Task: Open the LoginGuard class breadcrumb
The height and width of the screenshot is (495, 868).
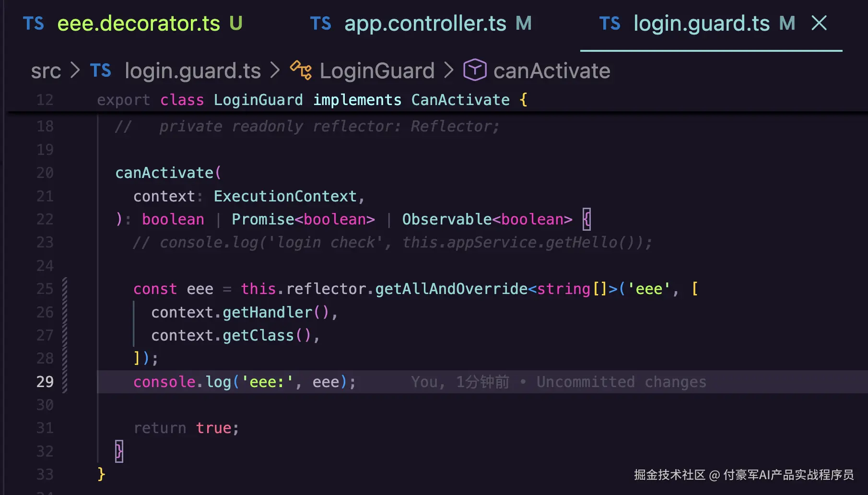Action: pos(377,71)
